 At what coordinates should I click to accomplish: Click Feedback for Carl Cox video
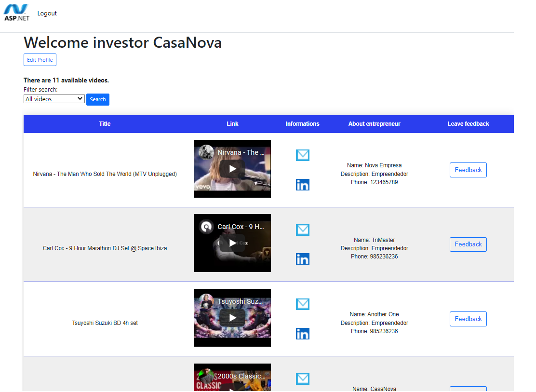pyautogui.click(x=468, y=244)
